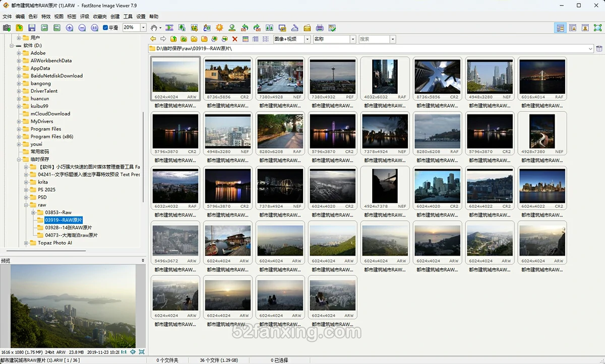This screenshot has width=605, height=364.
Task: Click the full screen view icon
Action: pos(597,28)
